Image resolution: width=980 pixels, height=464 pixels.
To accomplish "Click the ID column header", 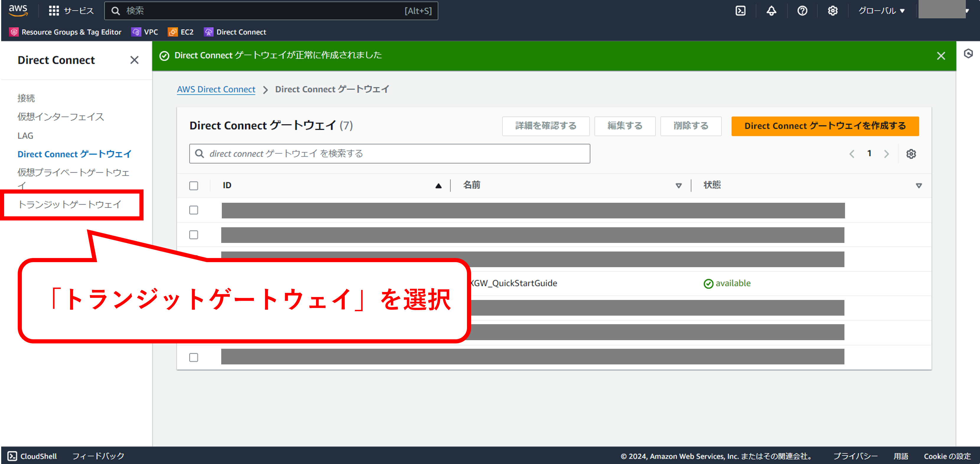I will click(227, 185).
